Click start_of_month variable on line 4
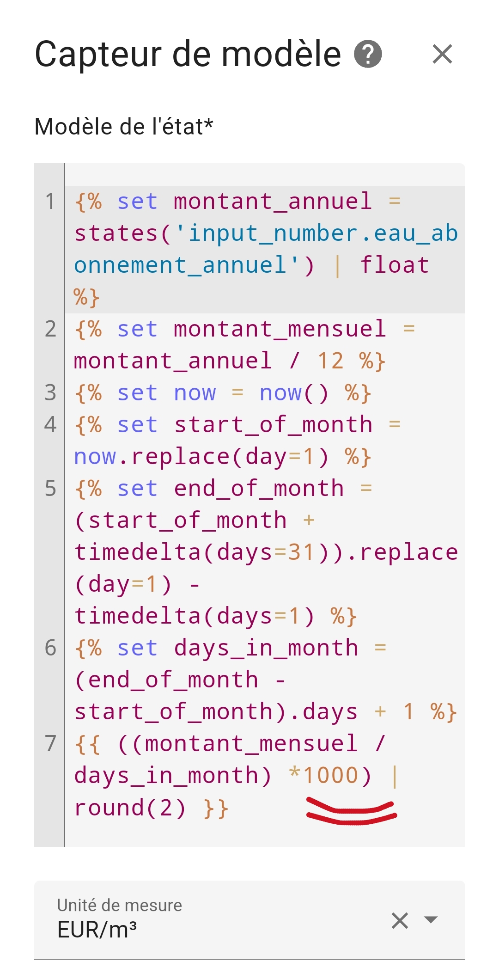Image resolution: width=499 pixels, height=980 pixels. tap(273, 425)
